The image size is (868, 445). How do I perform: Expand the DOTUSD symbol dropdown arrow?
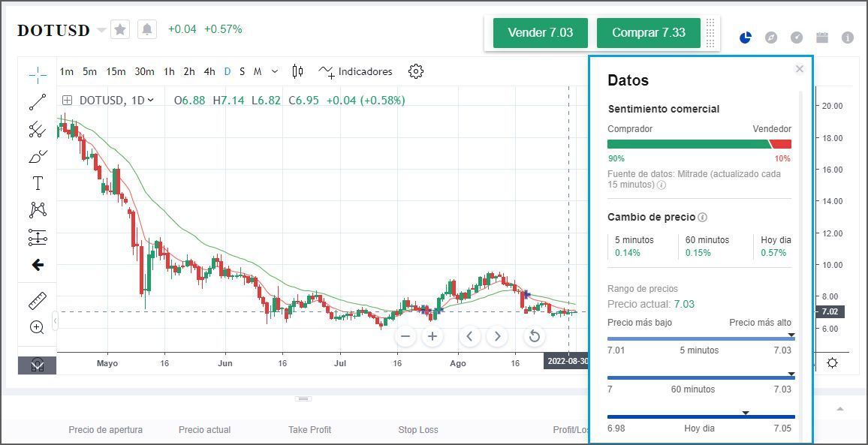point(102,30)
